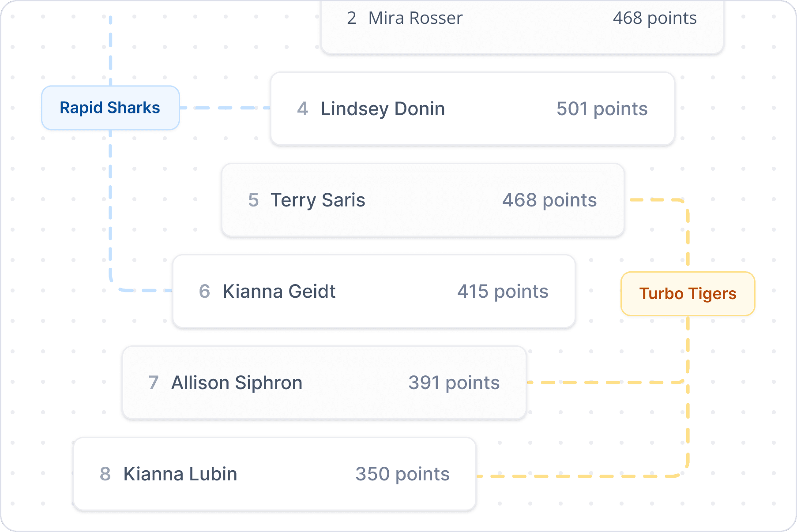Click rank number 4 beside Lindsey Donin

pos(303,109)
